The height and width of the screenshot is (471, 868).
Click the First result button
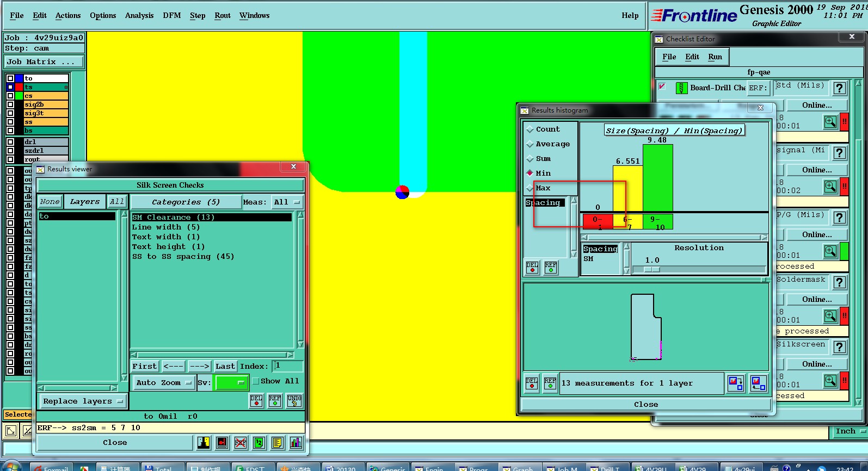point(145,367)
